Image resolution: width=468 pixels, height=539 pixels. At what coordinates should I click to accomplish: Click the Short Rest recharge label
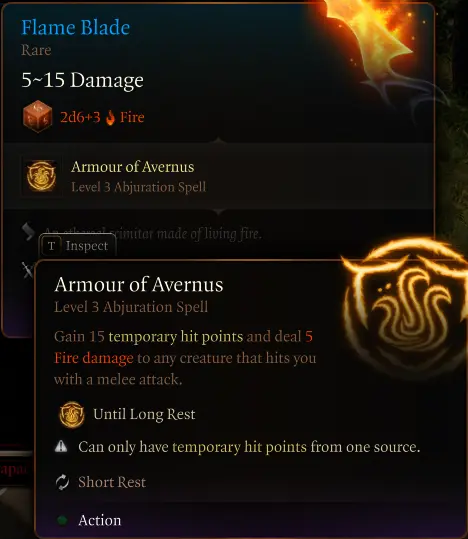[x=112, y=482]
